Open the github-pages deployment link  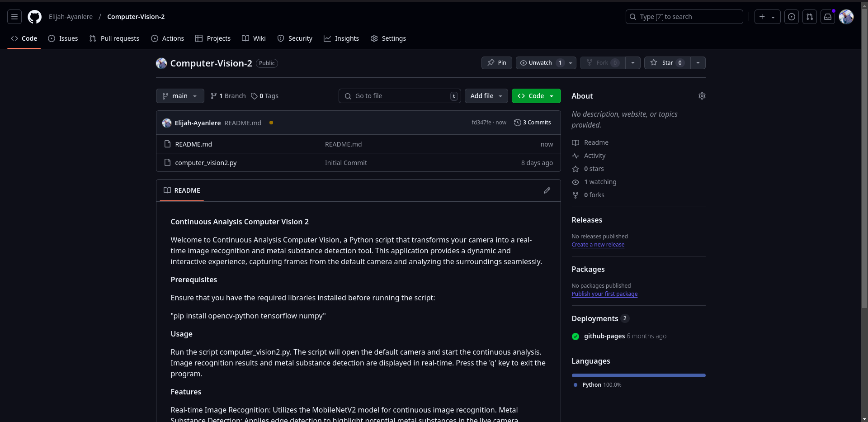(x=604, y=336)
